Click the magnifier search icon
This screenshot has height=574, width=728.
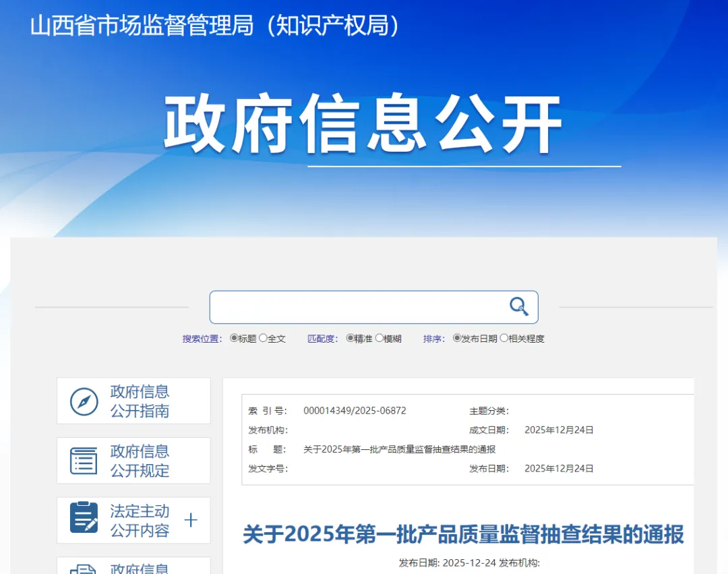click(x=518, y=307)
